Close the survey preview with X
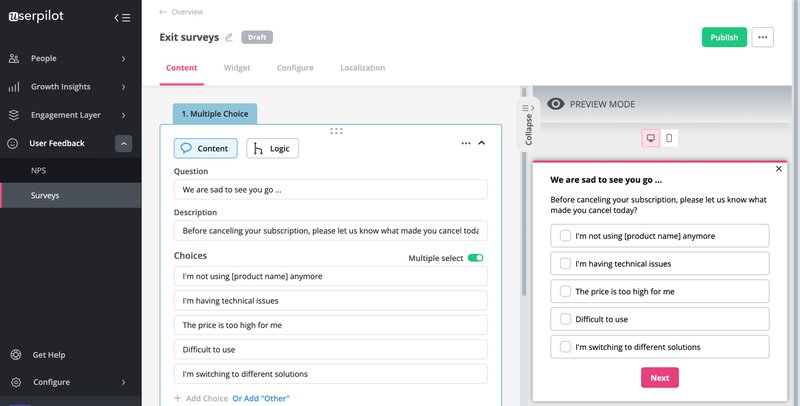 tap(779, 169)
